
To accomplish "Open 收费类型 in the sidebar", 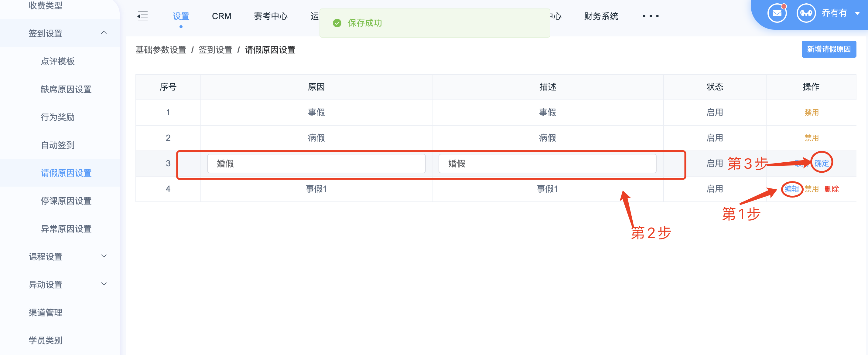I will point(46,5).
